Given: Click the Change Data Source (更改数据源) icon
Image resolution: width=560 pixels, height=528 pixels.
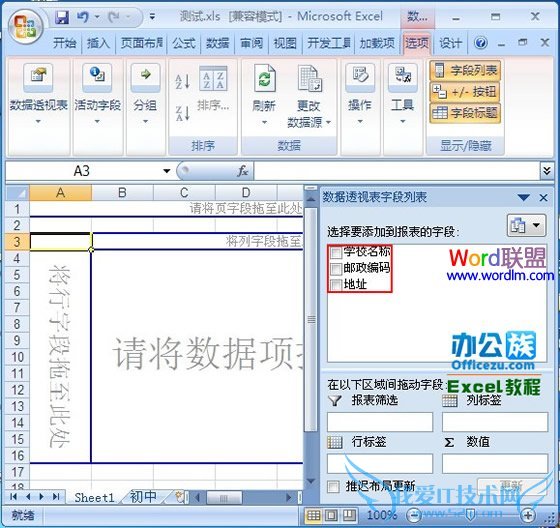Looking at the screenshot, I should (x=309, y=78).
